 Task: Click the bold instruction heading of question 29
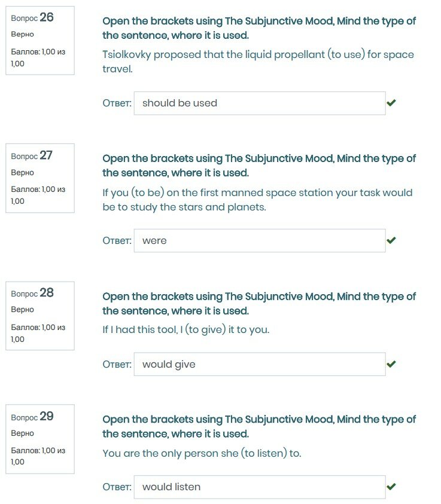coord(259,426)
